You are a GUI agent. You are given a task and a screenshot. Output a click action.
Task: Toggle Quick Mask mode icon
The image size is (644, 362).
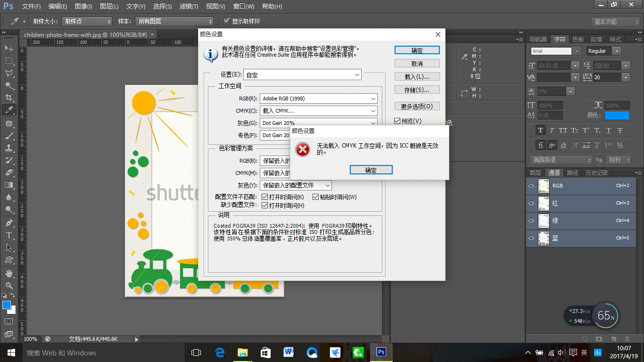(x=9, y=321)
